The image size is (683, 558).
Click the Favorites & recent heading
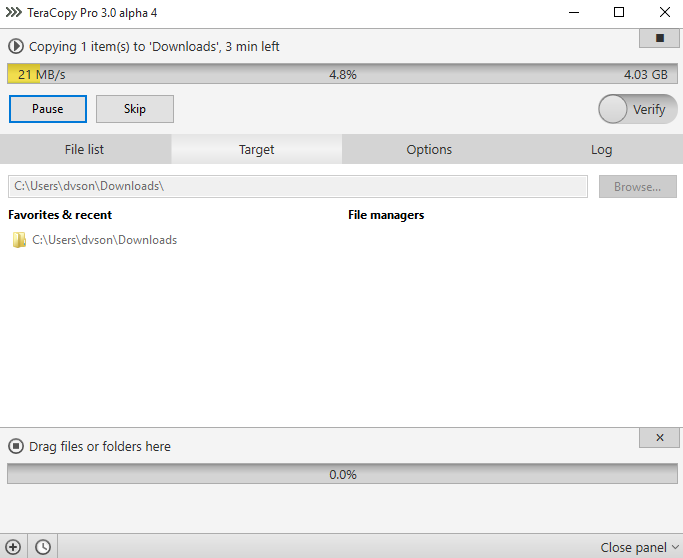point(60,215)
